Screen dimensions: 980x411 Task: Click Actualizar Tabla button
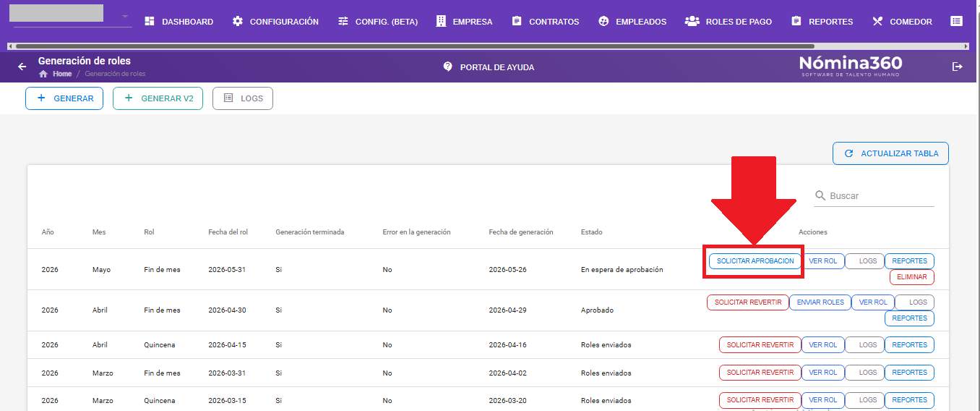(x=890, y=153)
